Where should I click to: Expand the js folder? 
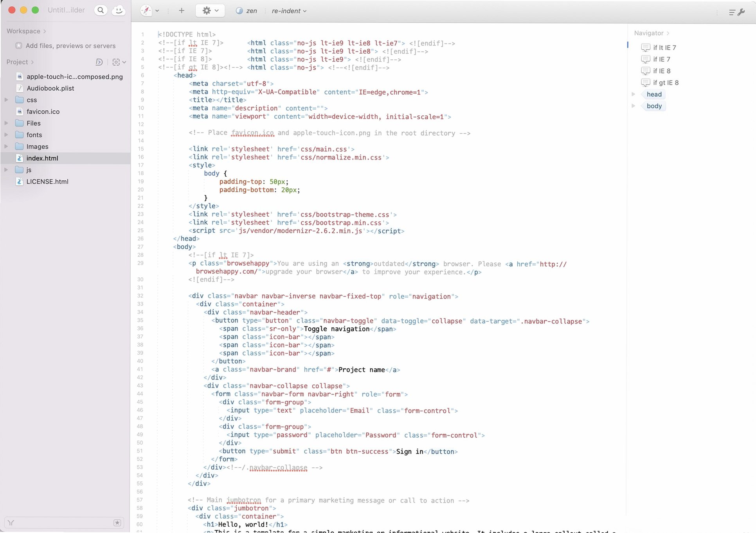(6, 170)
